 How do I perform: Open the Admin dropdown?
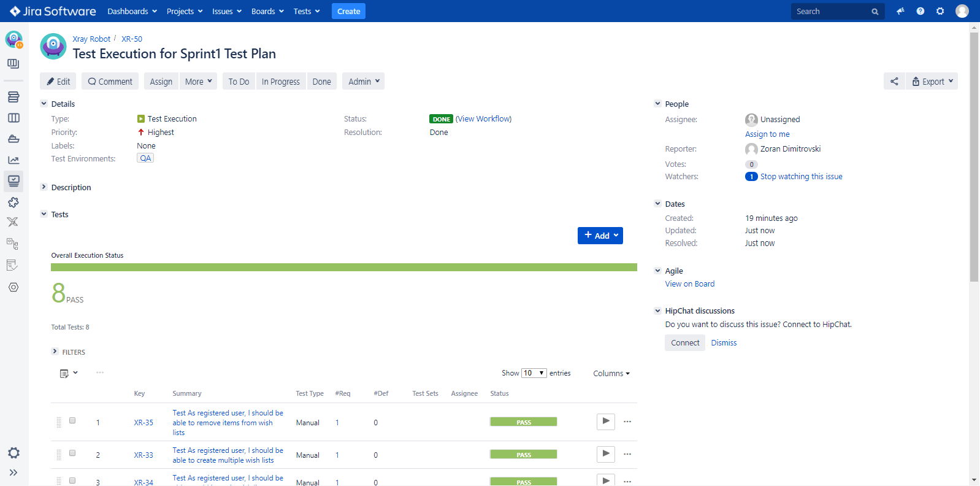point(363,81)
